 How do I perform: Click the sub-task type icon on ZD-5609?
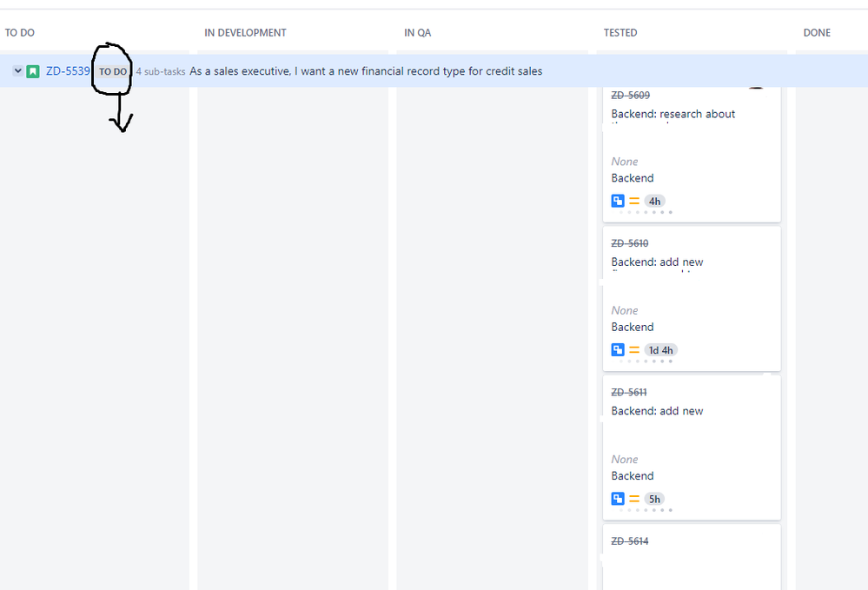pyautogui.click(x=618, y=201)
